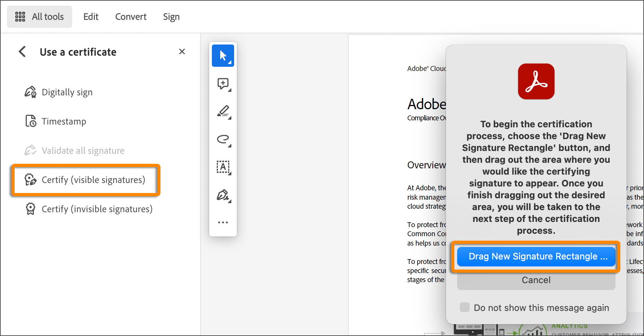
Task: Cancel the certification dialog
Action: click(x=536, y=280)
